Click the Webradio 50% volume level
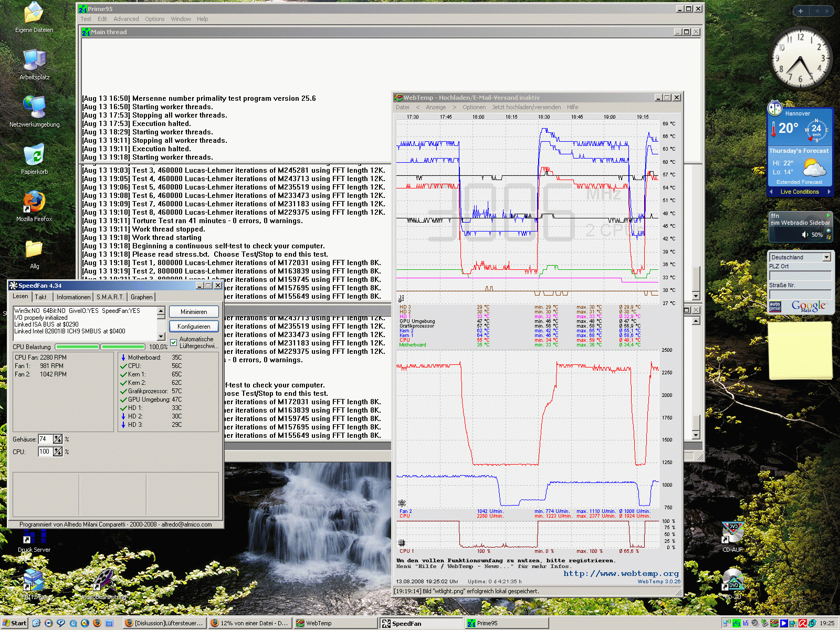Image resolution: width=840 pixels, height=630 pixels. click(x=817, y=235)
